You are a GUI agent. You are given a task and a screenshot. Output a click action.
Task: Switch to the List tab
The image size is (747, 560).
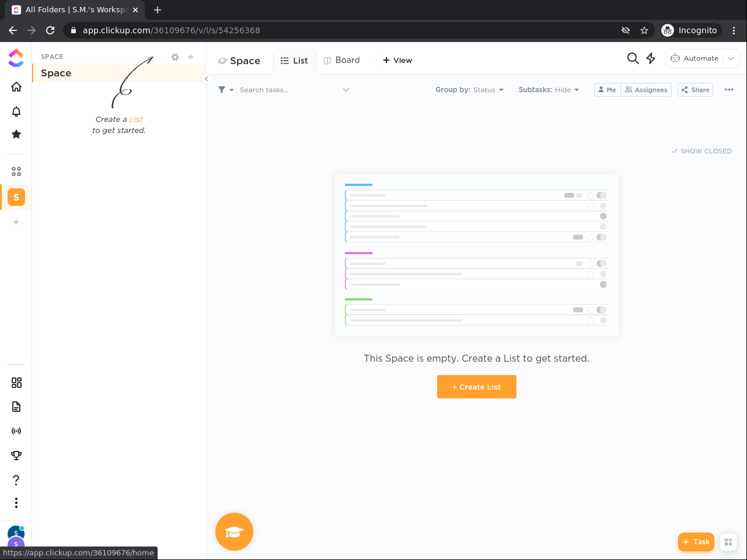[x=294, y=61]
